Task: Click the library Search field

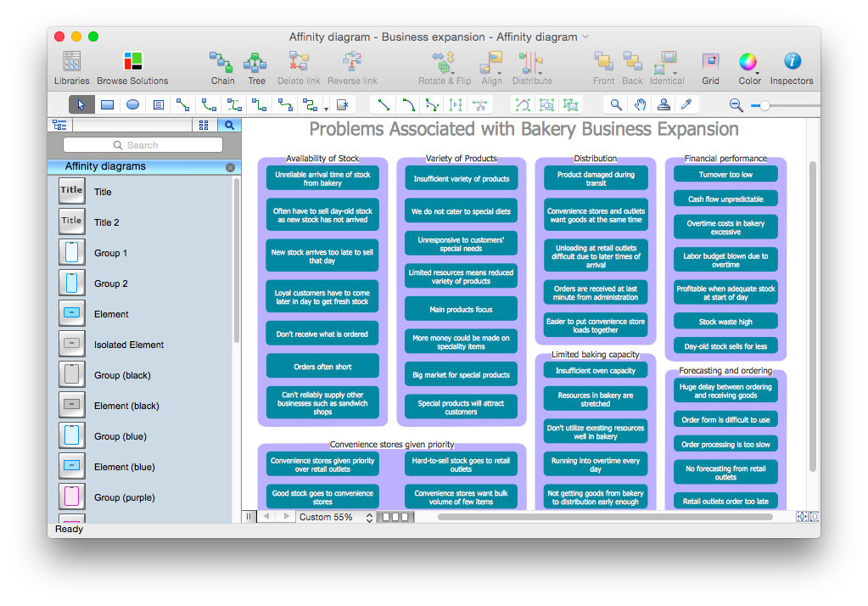Action: click(x=143, y=145)
